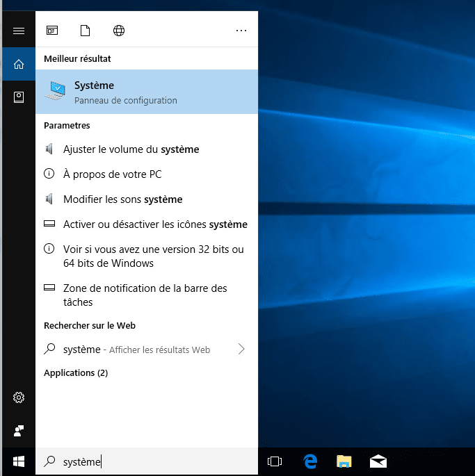475x476 pixels.
Task: Click the Meilleur résultat header
Action: point(77,58)
